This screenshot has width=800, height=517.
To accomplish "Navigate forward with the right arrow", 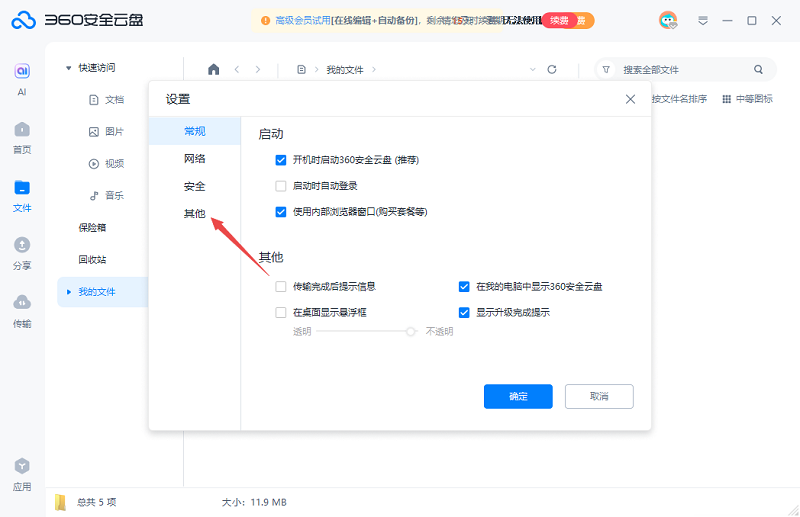I will click(x=258, y=69).
